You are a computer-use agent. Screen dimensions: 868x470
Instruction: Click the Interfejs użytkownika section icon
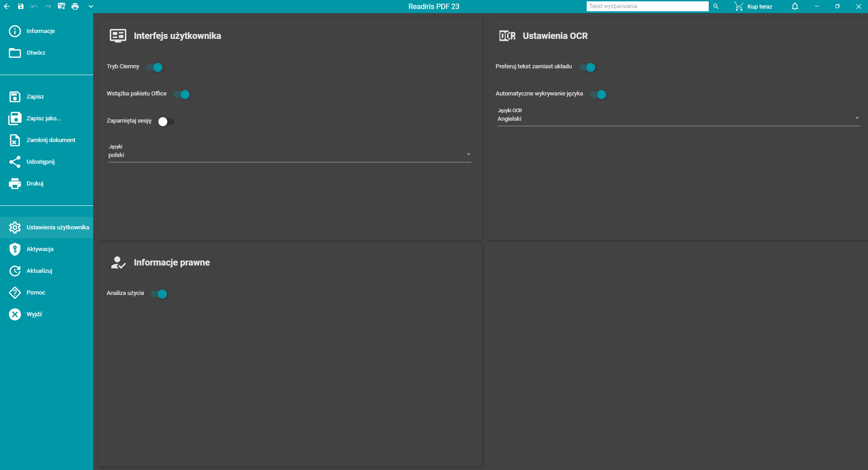pos(118,36)
